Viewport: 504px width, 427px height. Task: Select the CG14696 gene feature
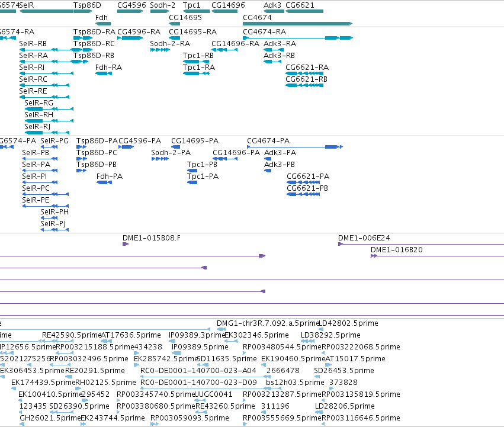click(x=224, y=11)
